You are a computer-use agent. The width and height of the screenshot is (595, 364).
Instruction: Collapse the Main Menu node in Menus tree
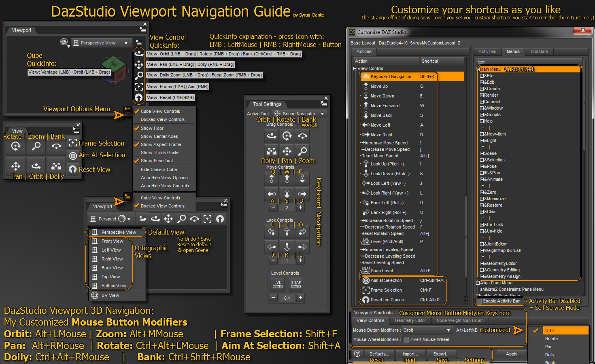[478, 69]
